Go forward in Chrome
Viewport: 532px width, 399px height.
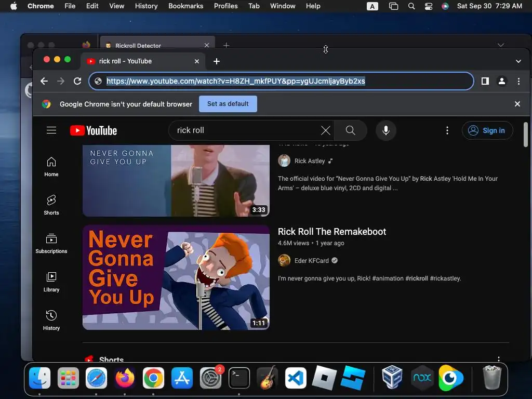[x=61, y=81]
